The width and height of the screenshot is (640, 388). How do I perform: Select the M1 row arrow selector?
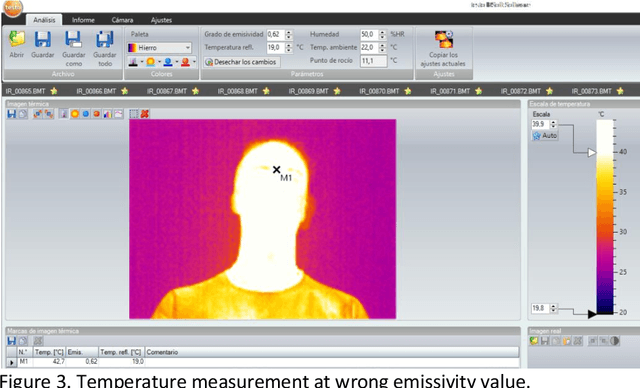point(11,362)
